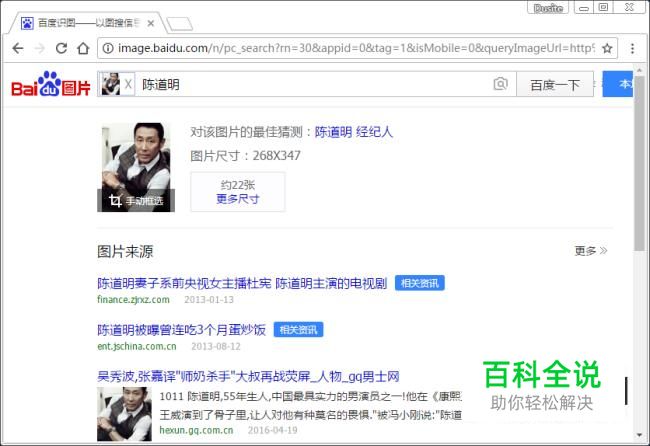650x446 pixels.
Task: Expand 更多 image sources link
Action: 591,251
